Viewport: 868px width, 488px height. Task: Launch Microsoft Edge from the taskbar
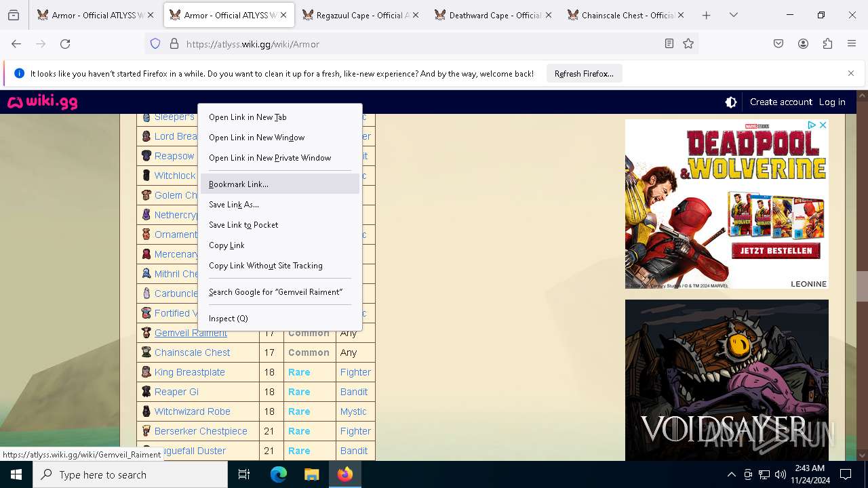coord(279,474)
